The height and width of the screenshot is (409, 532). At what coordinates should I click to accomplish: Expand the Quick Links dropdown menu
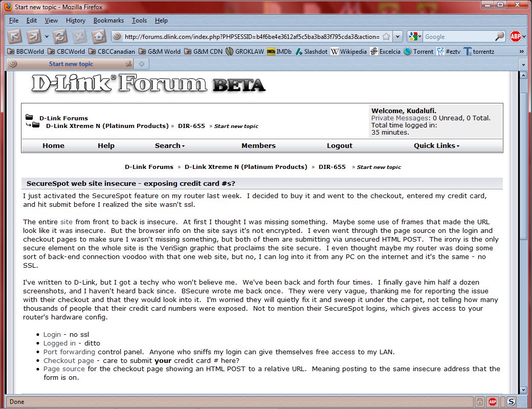pos(436,145)
